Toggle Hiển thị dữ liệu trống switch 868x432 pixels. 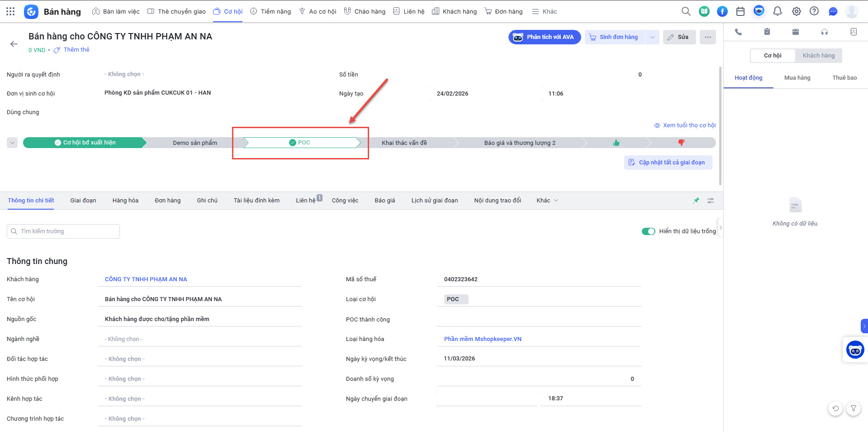coord(648,231)
